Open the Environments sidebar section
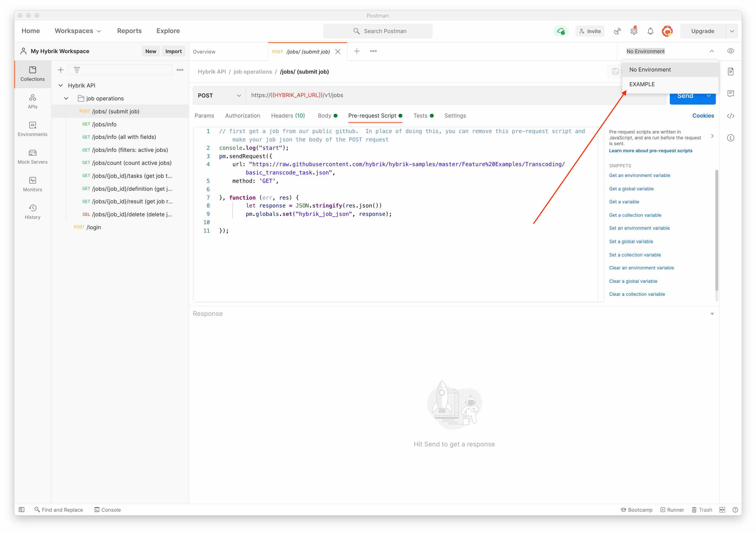756x533 pixels. pos(32,129)
